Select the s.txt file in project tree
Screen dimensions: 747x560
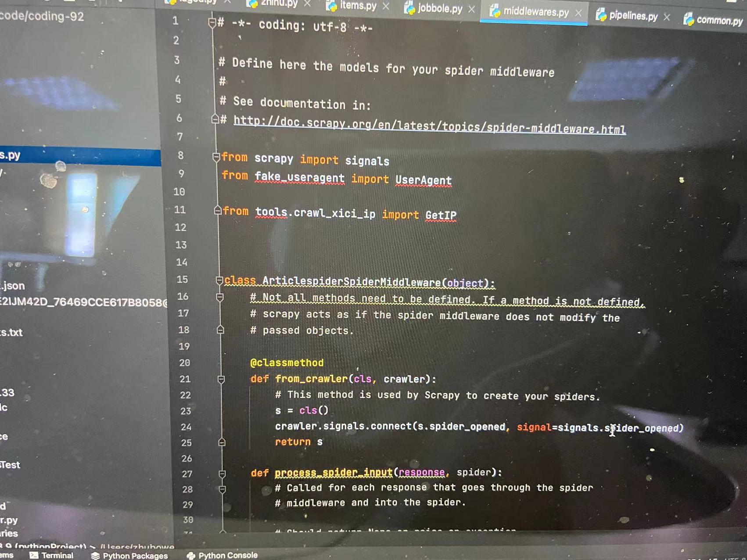click(11, 333)
